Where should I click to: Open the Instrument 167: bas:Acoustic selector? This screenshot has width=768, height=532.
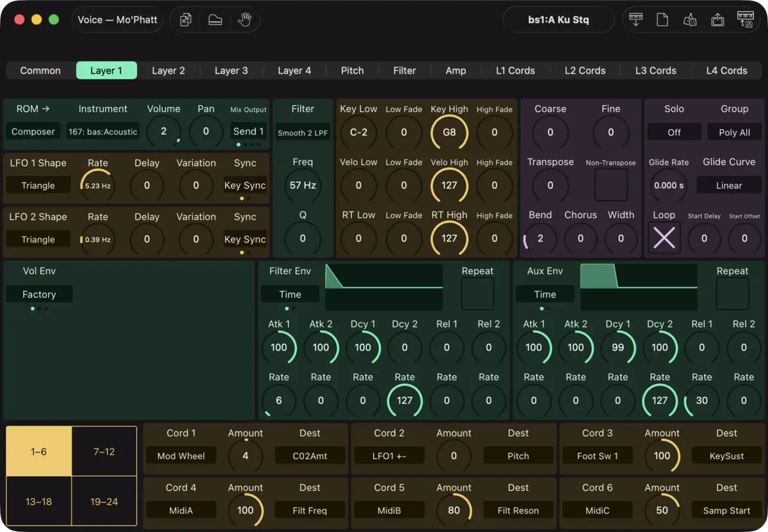point(103,132)
